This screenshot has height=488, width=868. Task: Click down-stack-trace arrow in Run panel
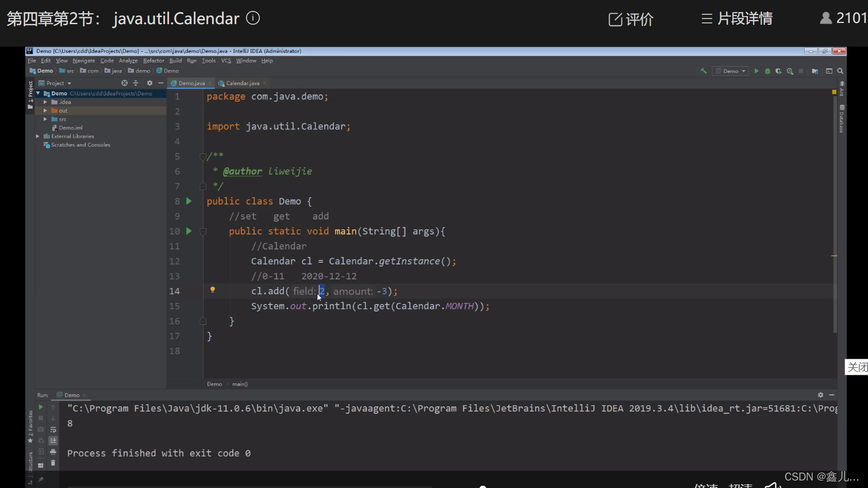[53, 418]
